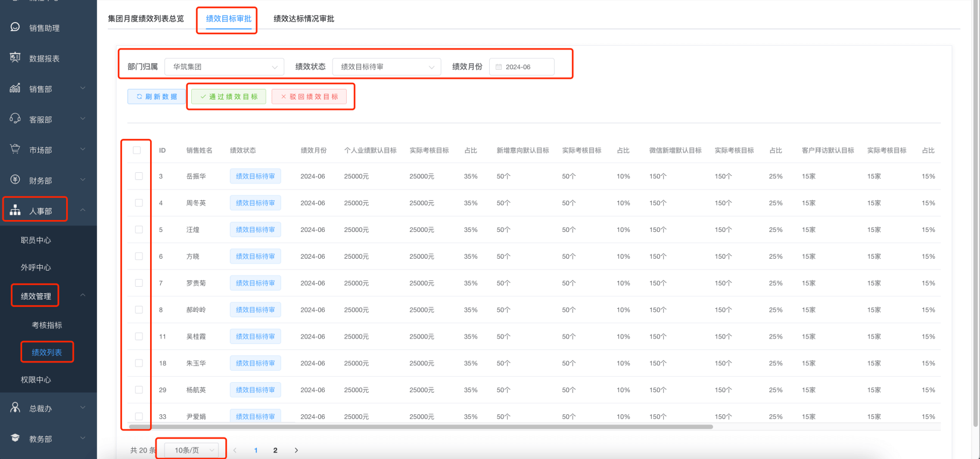The height and width of the screenshot is (459, 980).
Task: Toggle the select-all checkbox in table header
Action: pyautogui.click(x=137, y=150)
